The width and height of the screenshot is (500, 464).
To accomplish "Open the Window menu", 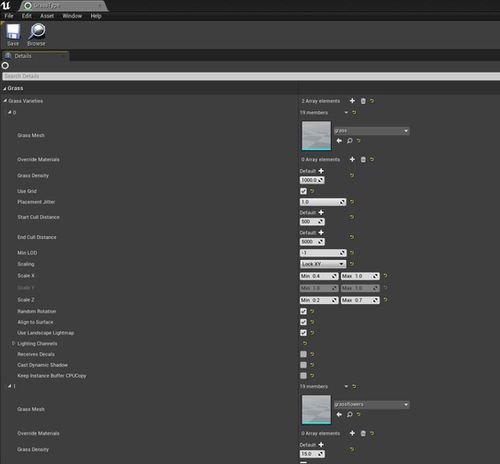I will (x=72, y=16).
